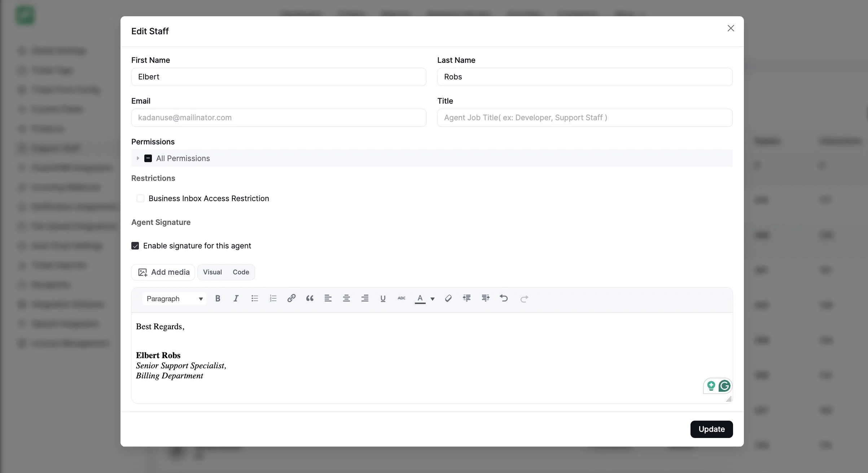Click the insert link icon
This screenshot has height=473, width=868.
291,298
